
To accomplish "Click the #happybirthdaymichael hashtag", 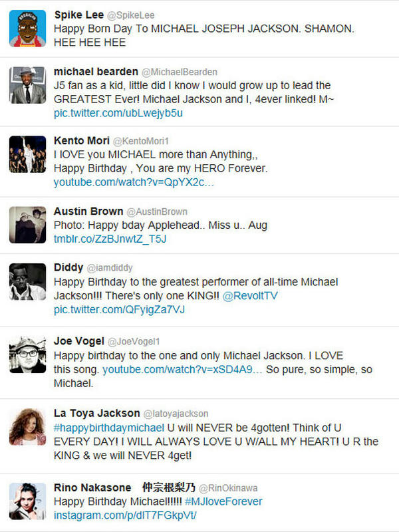I will point(109,427).
